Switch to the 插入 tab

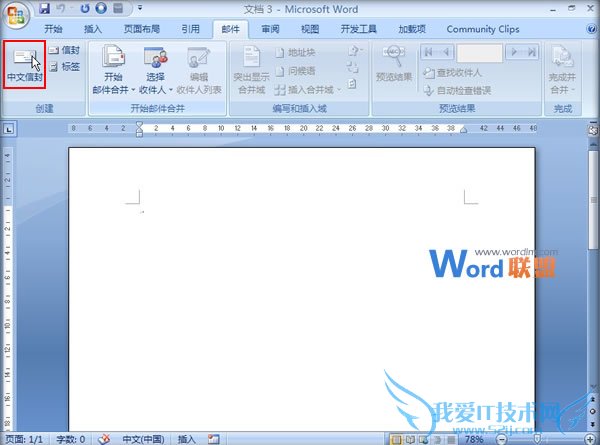coord(93,29)
